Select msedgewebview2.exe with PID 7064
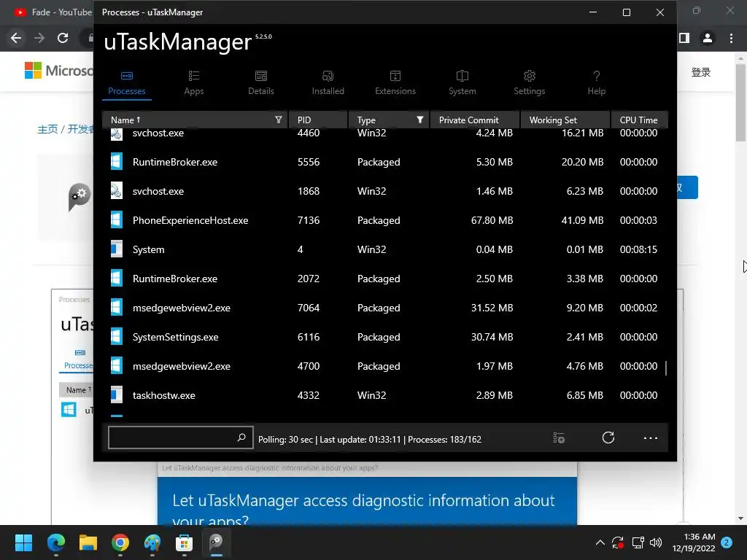This screenshot has width=747, height=560. [x=385, y=308]
